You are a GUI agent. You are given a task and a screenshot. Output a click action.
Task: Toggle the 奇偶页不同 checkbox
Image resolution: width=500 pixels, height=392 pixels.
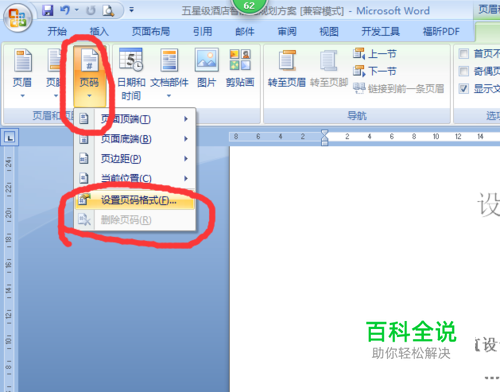tap(464, 71)
